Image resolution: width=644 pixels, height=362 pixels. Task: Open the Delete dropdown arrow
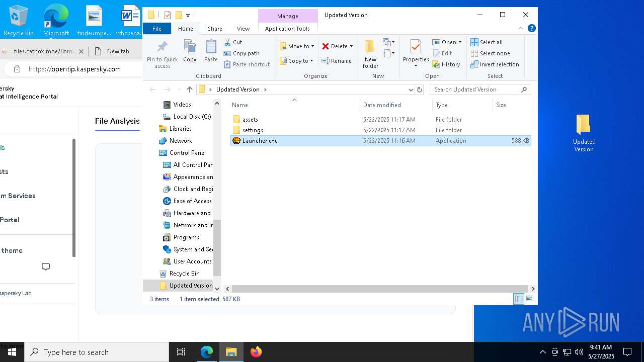(x=351, y=46)
